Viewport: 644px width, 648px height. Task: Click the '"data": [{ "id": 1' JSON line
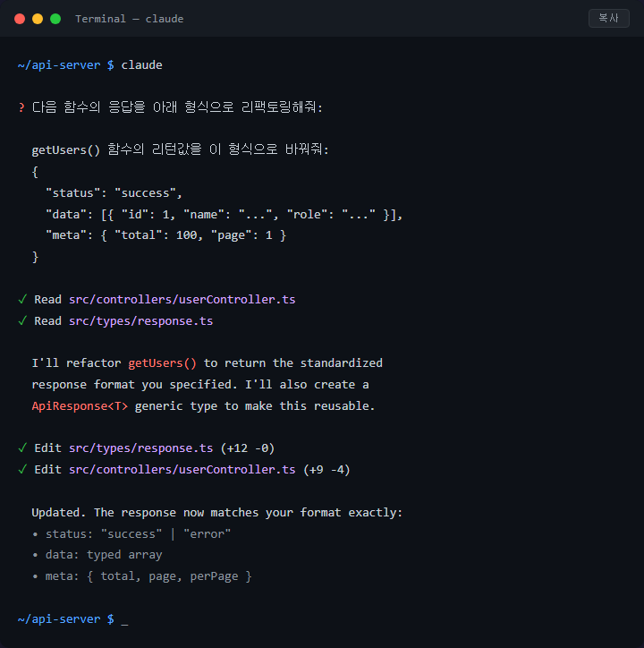click(224, 215)
